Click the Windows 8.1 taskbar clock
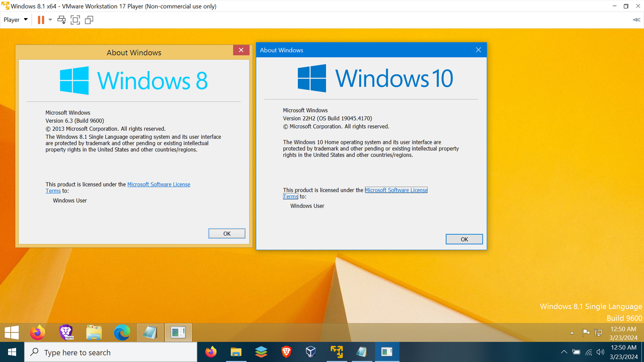 623,333
